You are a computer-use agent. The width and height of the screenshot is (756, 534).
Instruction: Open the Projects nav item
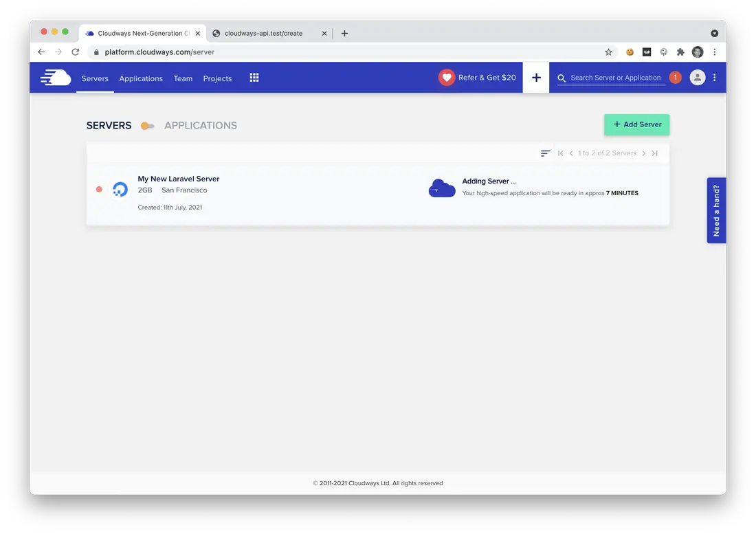pos(217,78)
